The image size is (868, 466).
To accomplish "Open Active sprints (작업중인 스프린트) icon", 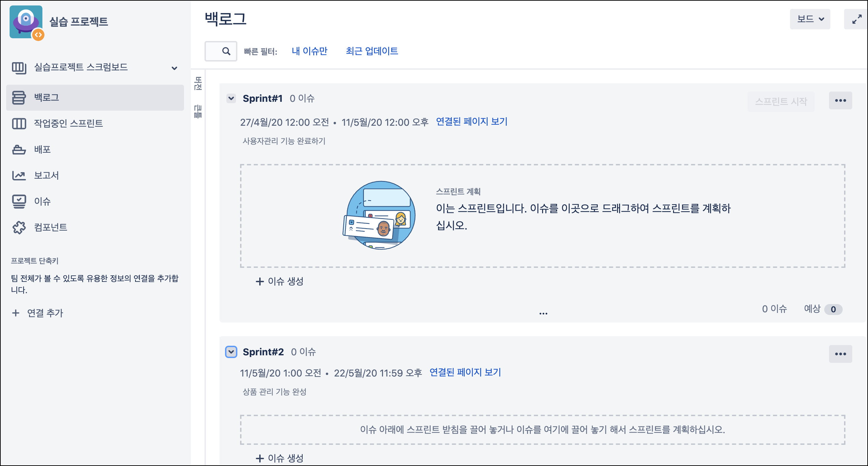I will 19,124.
